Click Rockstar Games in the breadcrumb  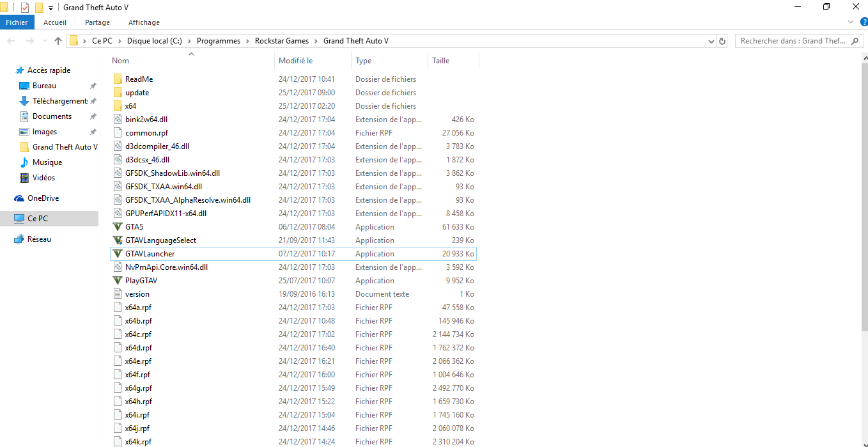pyautogui.click(x=282, y=41)
